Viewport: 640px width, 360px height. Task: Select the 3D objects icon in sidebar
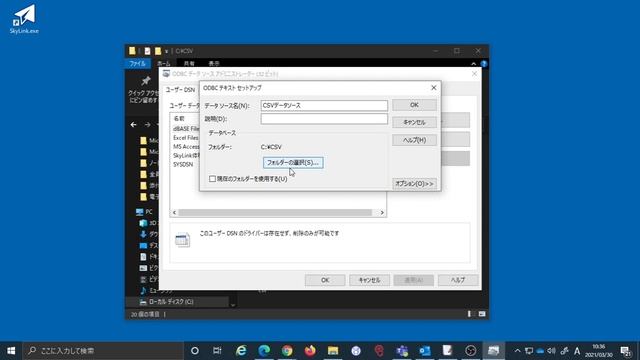143,223
